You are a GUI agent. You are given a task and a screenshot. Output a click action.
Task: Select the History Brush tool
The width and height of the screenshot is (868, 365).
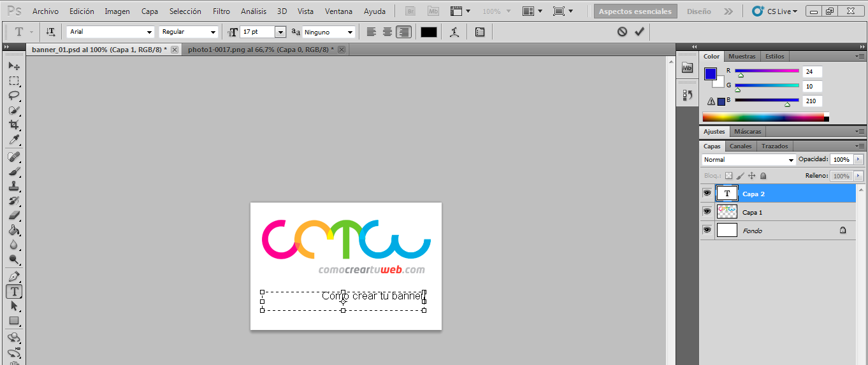point(14,201)
